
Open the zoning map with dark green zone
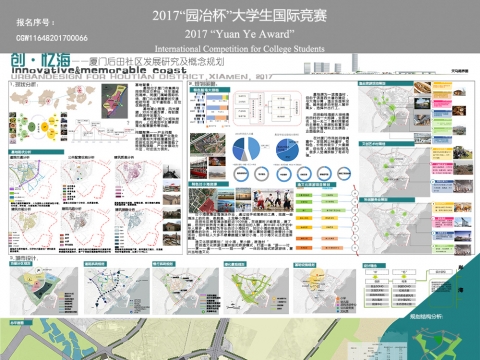[44, 290]
